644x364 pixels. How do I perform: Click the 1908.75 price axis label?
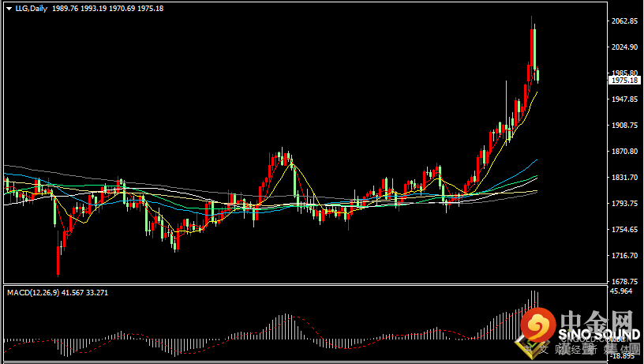(x=624, y=126)
